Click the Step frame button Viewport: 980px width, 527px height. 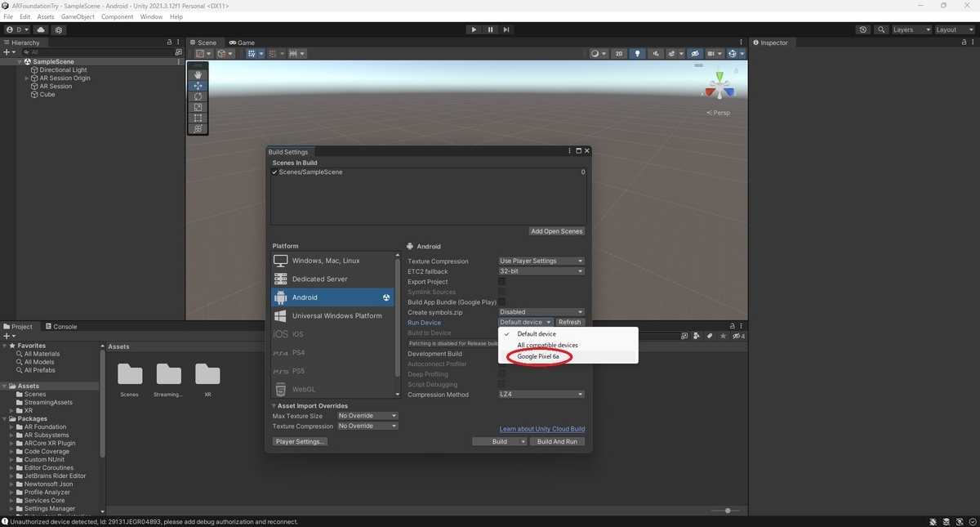[506, 29]
